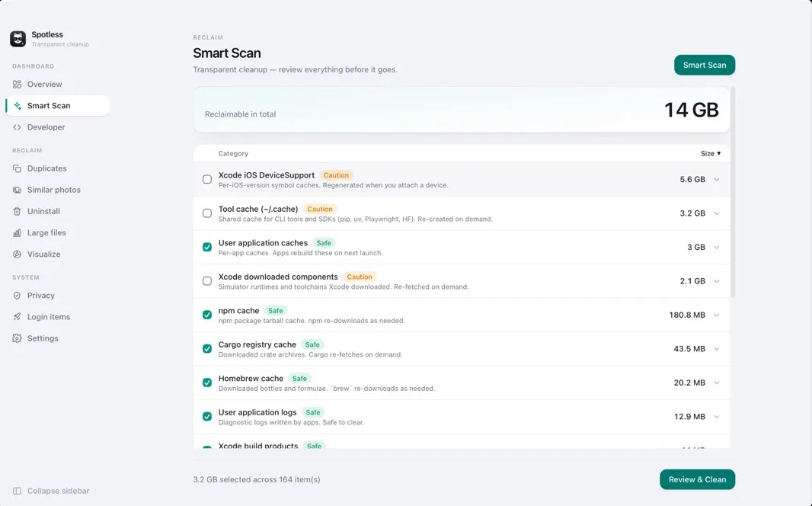Image resolution: width=812 pixels, height=506 pixels.
Task: Uncheck the Homebrew cache checkbox
Action: pyautogui.click(x=207, y=383)
